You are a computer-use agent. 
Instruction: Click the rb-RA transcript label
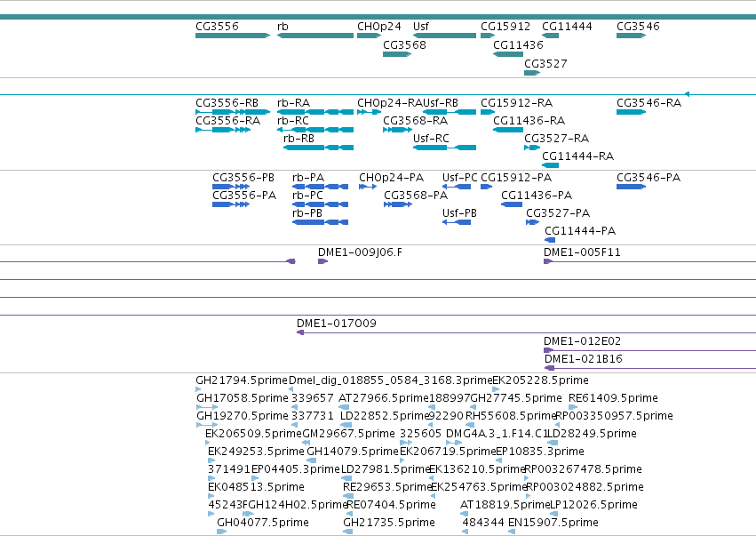coord(294,103)
